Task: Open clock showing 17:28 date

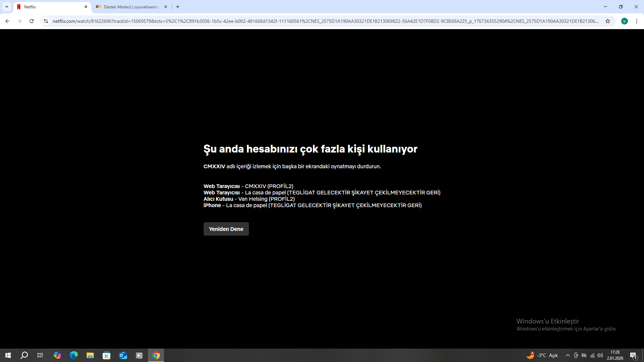Action: tap(615, 355)
